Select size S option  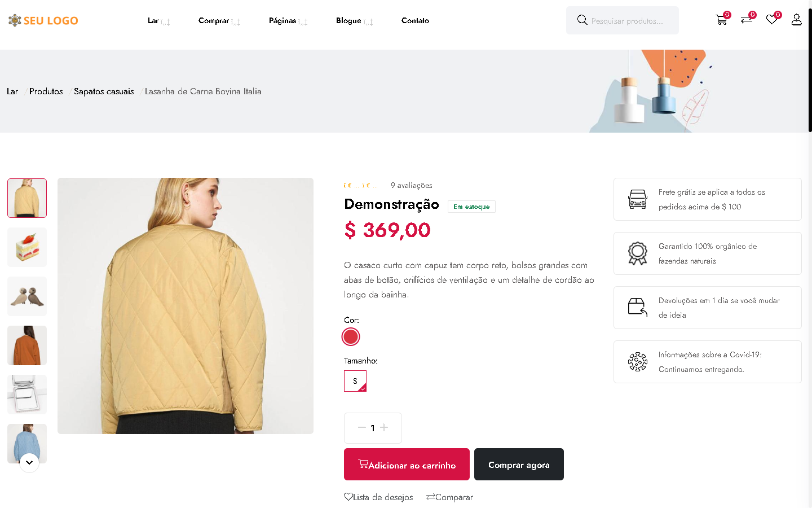355,381
